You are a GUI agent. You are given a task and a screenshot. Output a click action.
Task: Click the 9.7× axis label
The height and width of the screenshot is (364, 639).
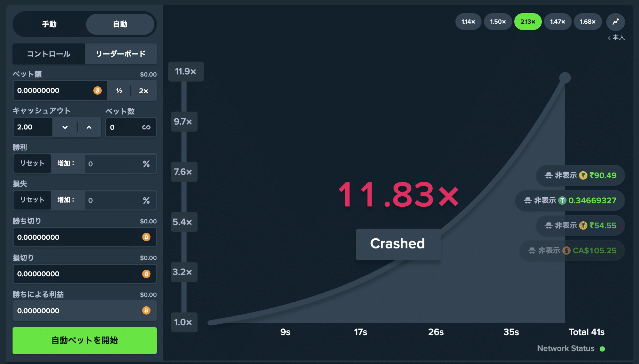(x=184, y=122)
